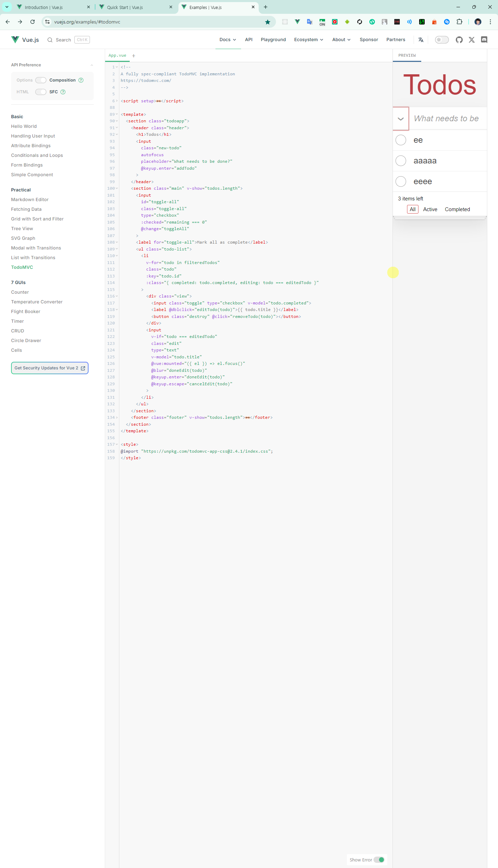The height and width of the screenshot is (868, 498).
Task: Open the X (Twitter) icon link
Action: 472,40
